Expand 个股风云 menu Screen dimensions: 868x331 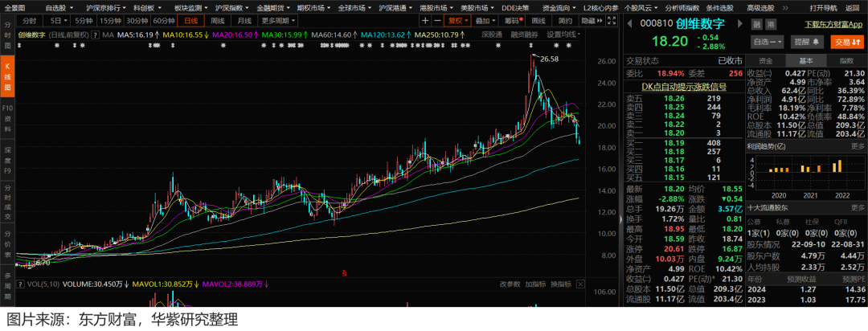[x=640, y=8]
